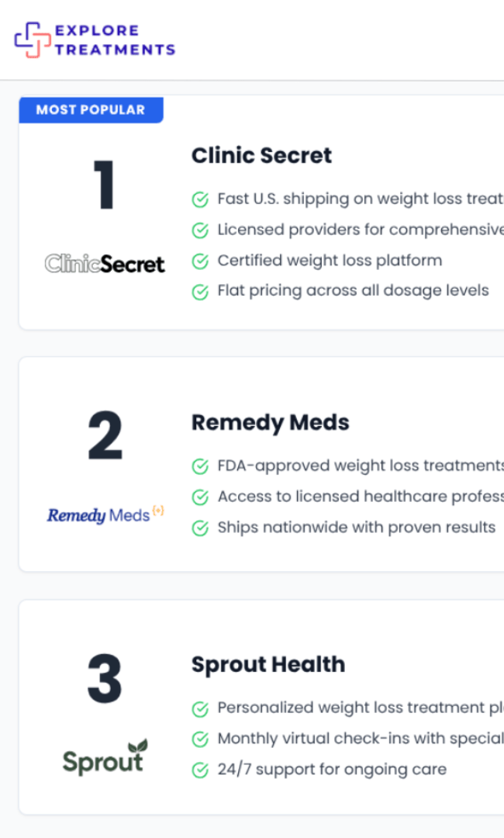Click the Sprout leaf logo
This screenshot has height=838, width=504.
(x=105, y=758)
